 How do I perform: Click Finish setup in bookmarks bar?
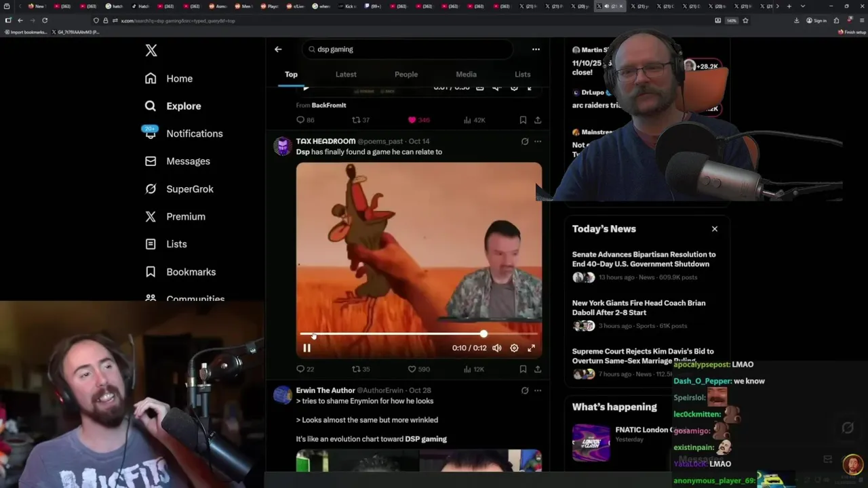(x=852, y=32)
